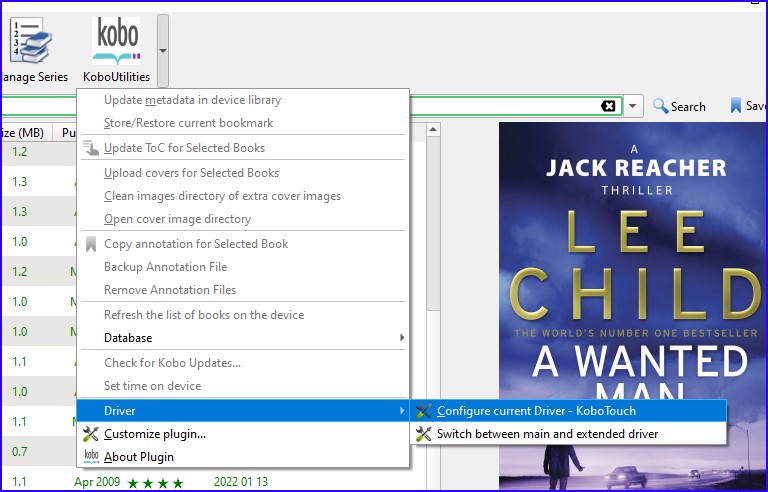Open the Database submenu
This screenshot has width=768, height=492.
[243, 338]
